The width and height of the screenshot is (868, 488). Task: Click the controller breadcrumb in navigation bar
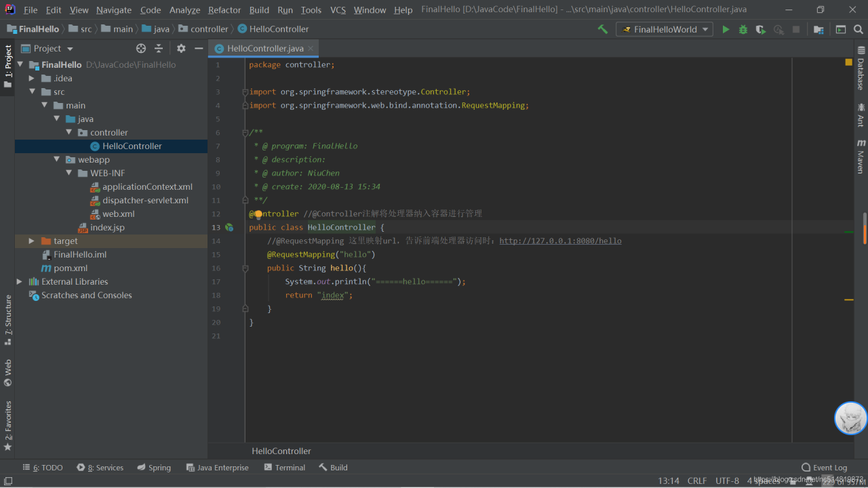[x=203, y=29]
